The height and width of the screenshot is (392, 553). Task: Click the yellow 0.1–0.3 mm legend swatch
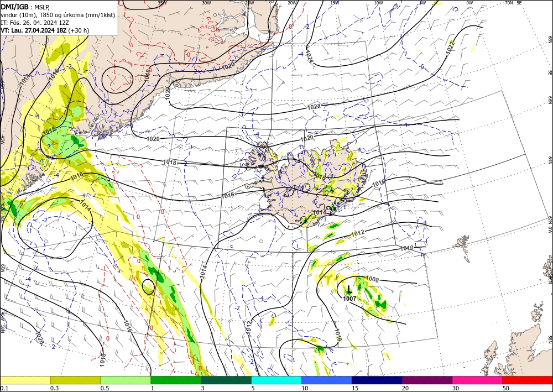click(x=25, y=380)
